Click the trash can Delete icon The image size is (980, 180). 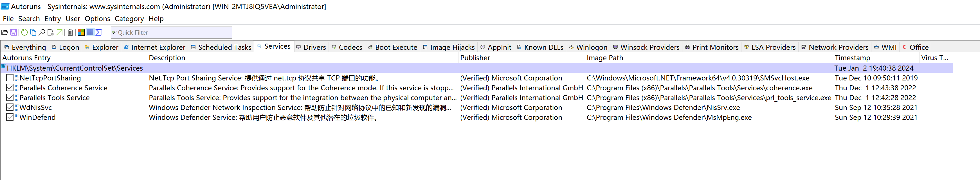(70, 32)
